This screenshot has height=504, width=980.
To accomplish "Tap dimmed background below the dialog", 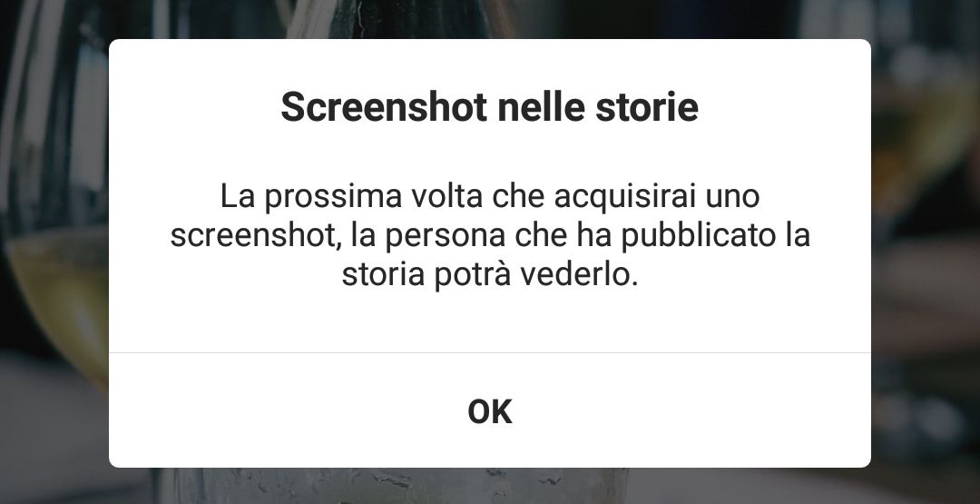I will (490, 486).
